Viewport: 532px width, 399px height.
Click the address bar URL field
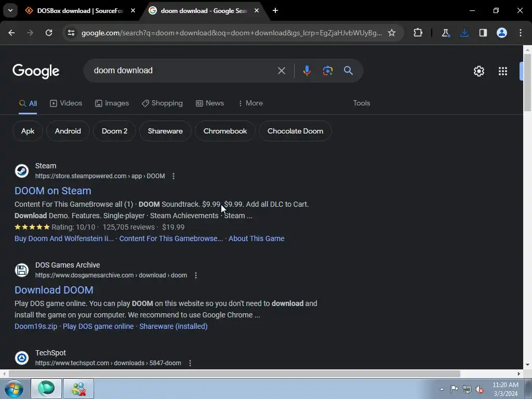(231, 33)
